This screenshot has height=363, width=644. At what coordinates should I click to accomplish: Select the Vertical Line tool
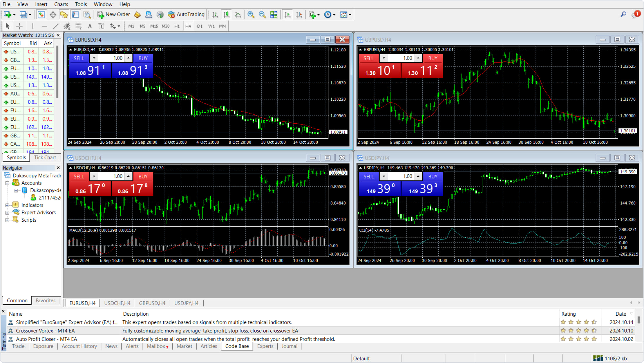coord(33,26)
